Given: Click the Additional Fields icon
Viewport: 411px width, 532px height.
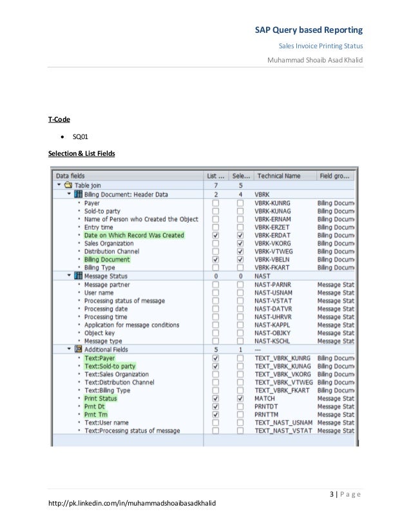Looking at the screenshot, I should click(78, 349).
